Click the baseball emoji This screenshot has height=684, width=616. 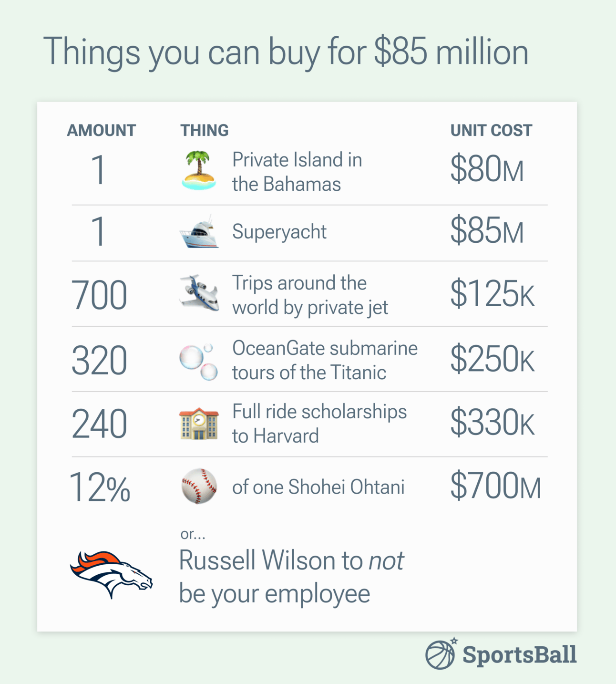pos(199,486)
